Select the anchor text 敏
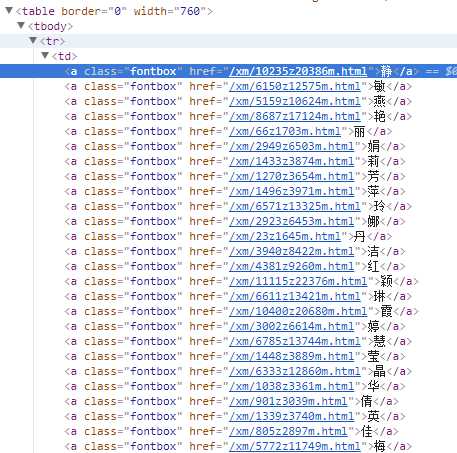 coord(380,86)
